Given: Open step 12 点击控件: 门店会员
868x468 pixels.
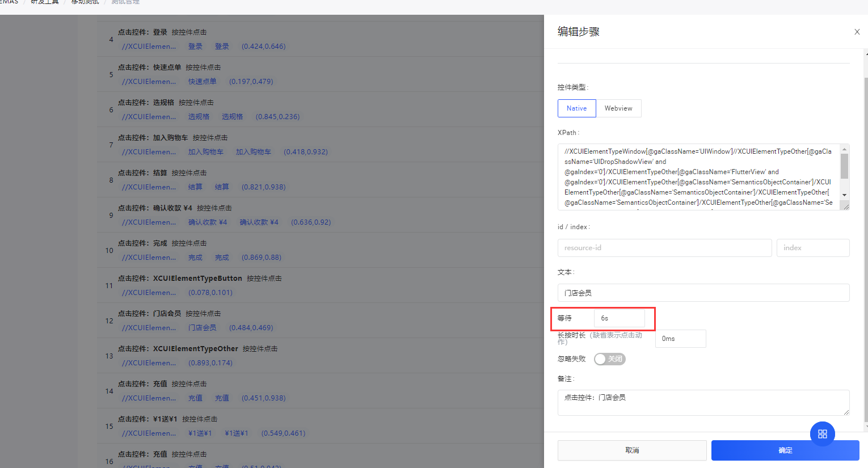Looking at the screenshot, I should point(321,321).
